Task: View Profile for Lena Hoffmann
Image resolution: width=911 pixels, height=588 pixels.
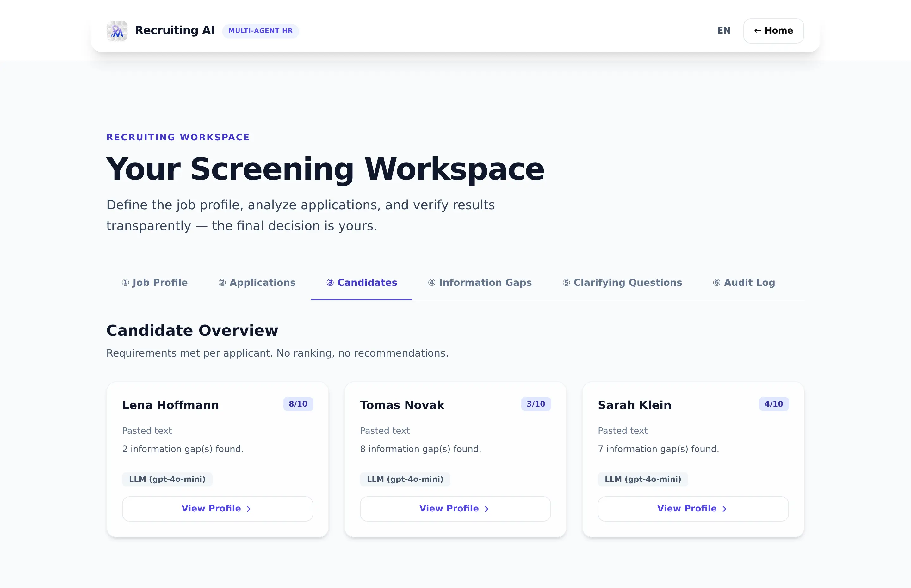Action: coord(217,509)
